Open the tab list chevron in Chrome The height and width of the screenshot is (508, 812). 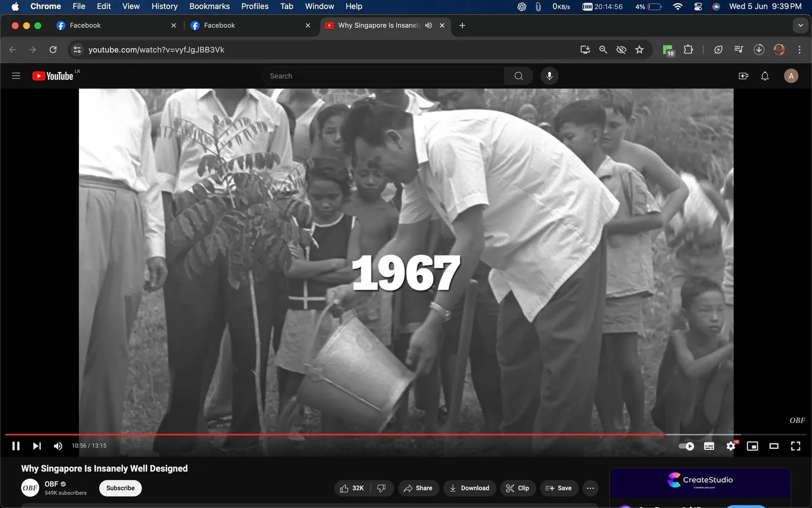800,25
